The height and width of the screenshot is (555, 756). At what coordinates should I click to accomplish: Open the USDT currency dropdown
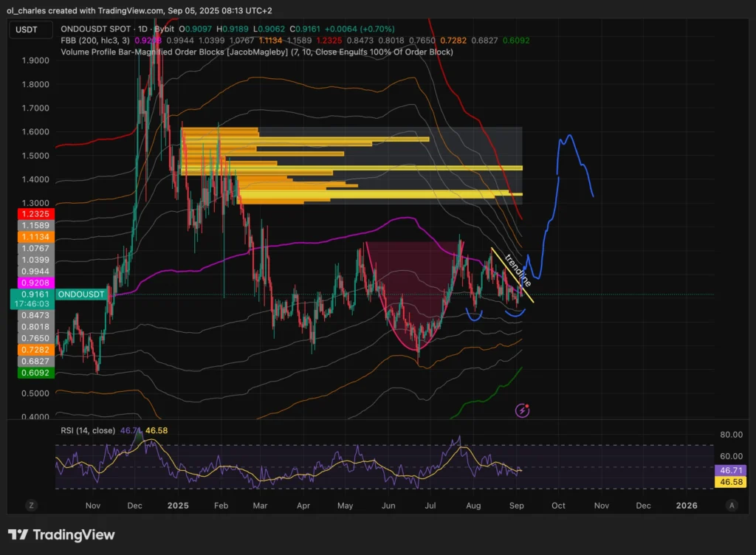pos(30,30)
